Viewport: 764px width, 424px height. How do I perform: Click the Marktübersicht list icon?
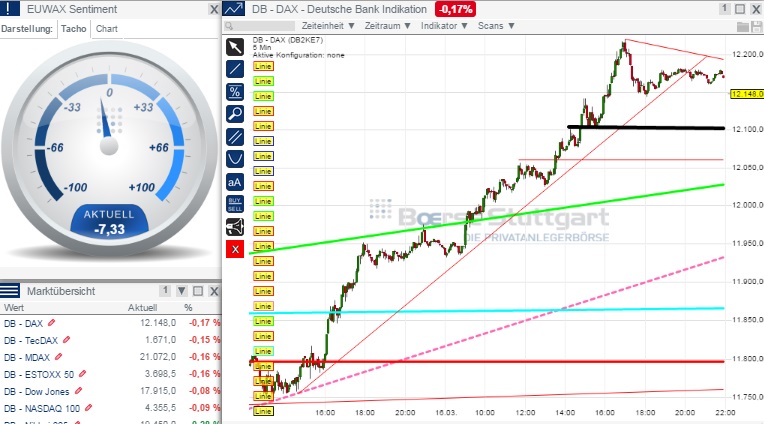10,291
